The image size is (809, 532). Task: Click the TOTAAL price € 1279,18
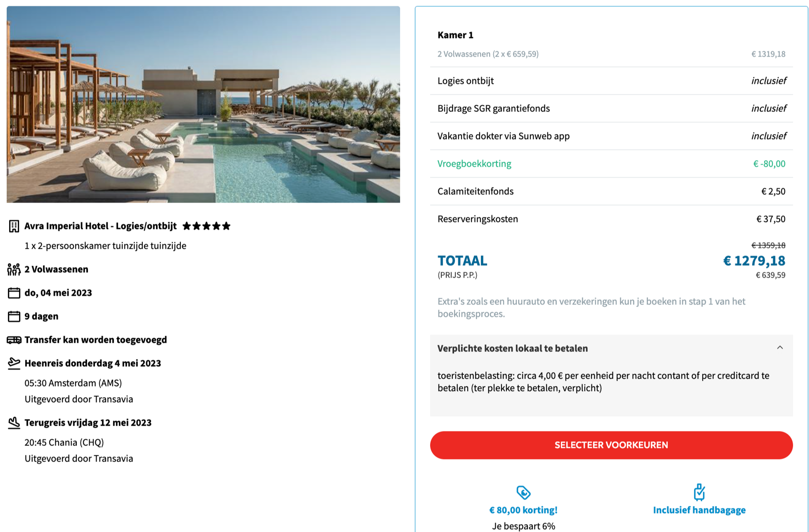pyautogui.click(x=754, y=261)
